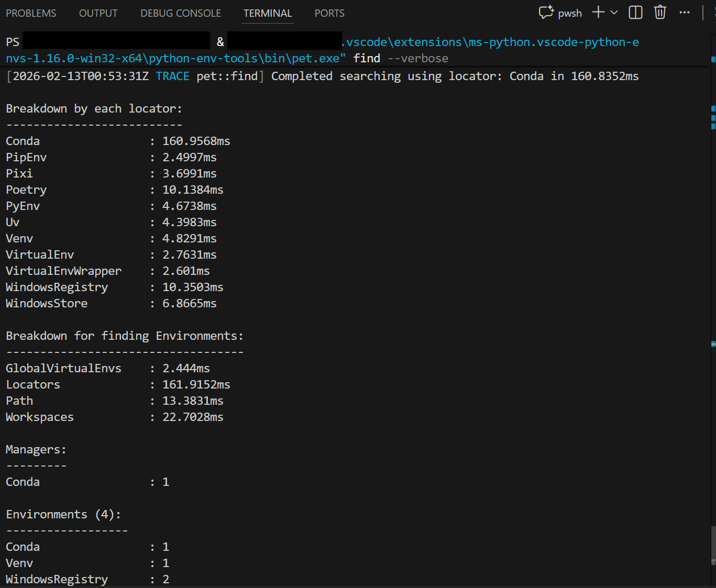716x588 pixels.
Task: Click the panel divider icon next to trash
Action: pyautogui.click(x=635, y=13)
